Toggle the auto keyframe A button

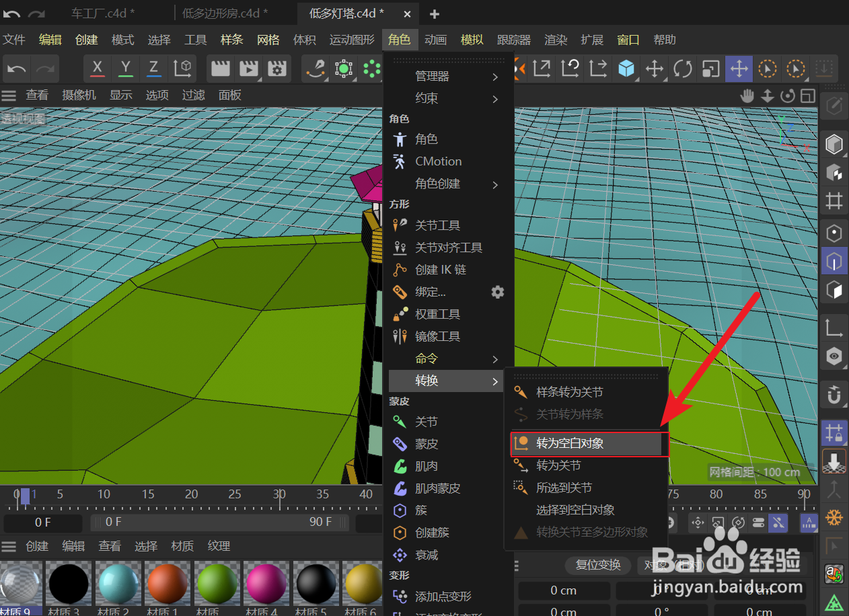[x=808, y=523]
